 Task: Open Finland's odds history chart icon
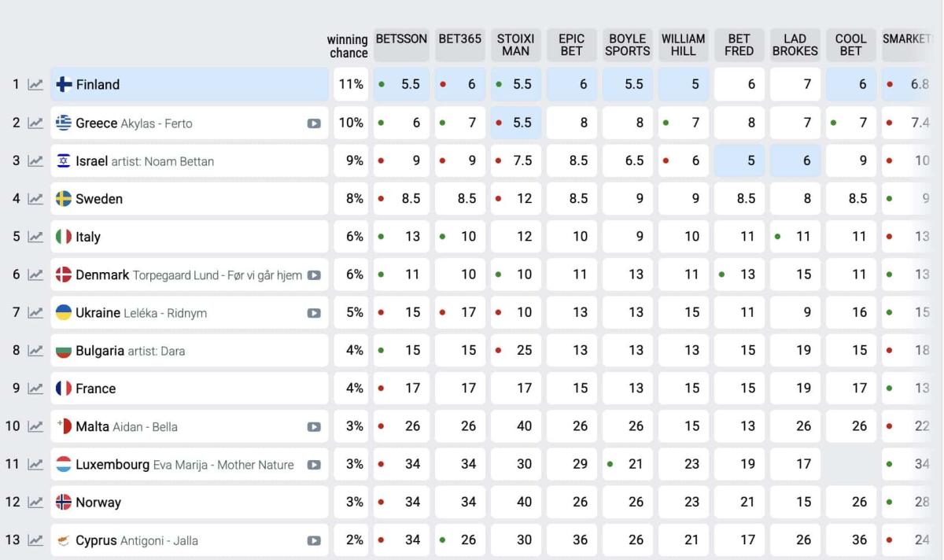[x=35, y=85]
